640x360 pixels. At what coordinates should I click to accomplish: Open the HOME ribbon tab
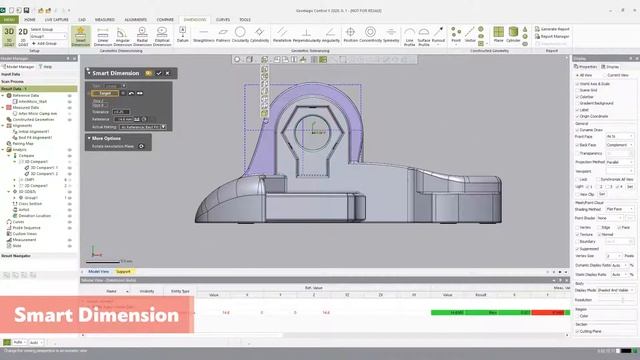[x=30, y=20]
